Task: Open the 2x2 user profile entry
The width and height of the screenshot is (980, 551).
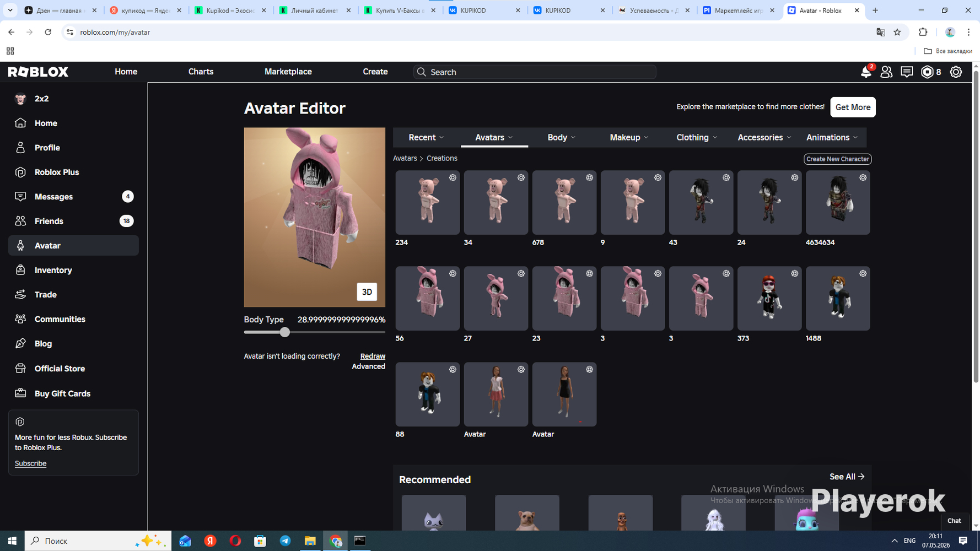Action: click(73, 99)
